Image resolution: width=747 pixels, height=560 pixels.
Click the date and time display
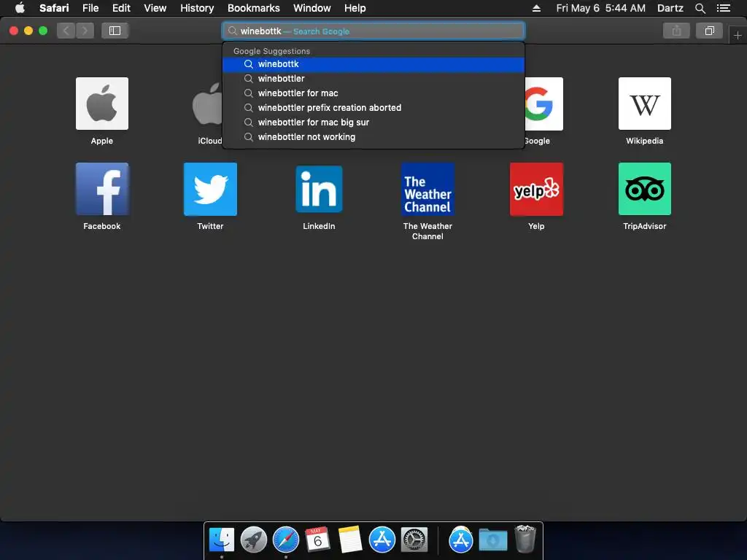tap(601, 8)
